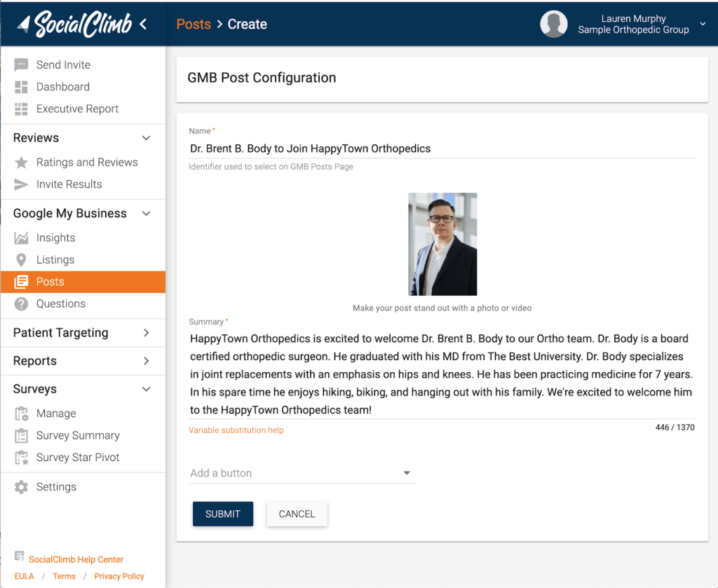Collapse the Google My Business section
Image resolution: width=718 pixels, height=588 pixels.
click(146, 214)
